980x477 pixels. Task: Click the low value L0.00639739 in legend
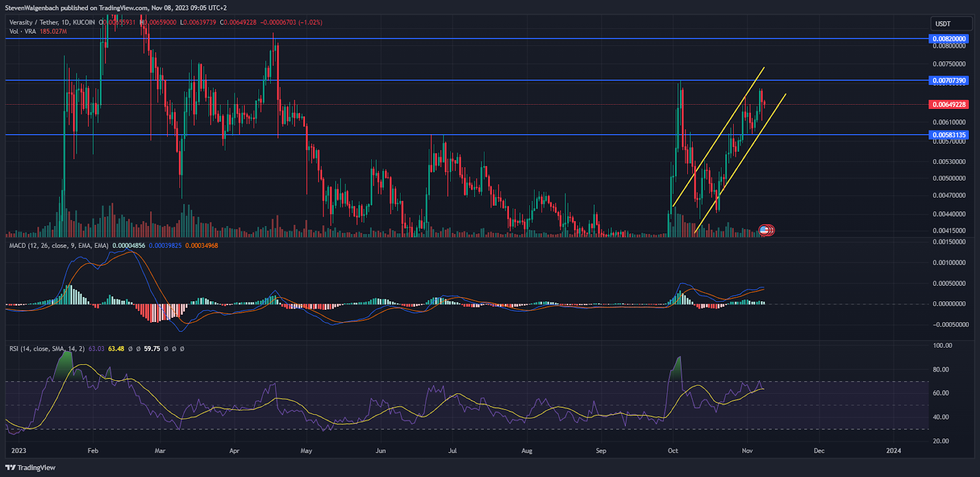[198, 22]
